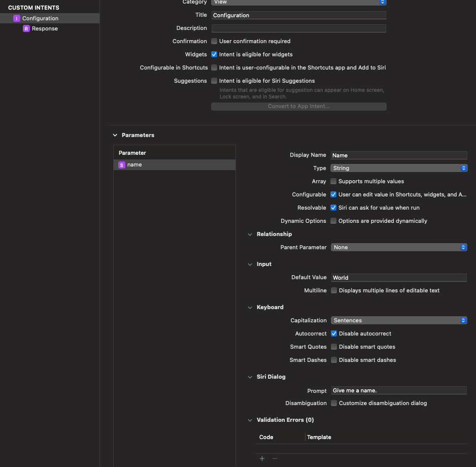Click the R icon next to Response
476x467 pixels.
click(26, 28)
